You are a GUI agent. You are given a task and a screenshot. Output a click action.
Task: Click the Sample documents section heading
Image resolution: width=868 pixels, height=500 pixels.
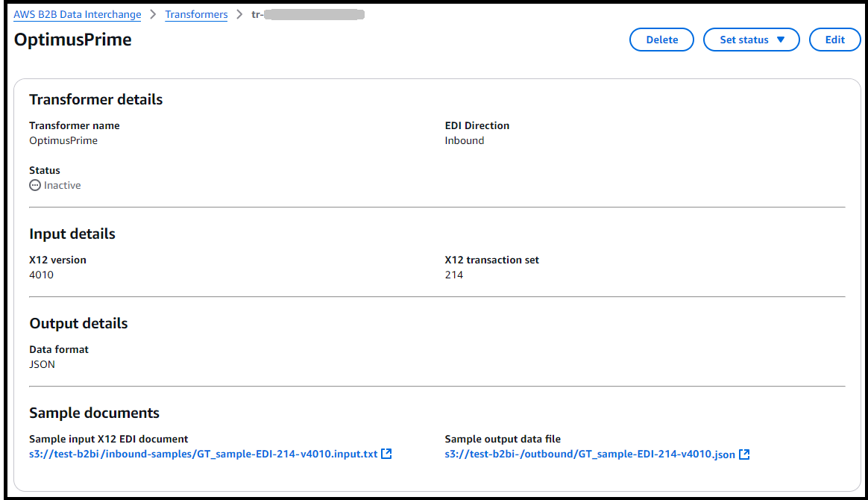point(94,413)
